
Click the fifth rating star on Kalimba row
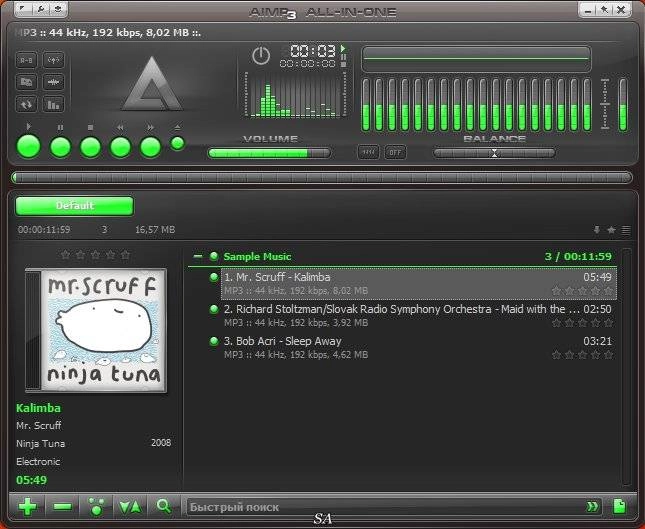[609, 291]
